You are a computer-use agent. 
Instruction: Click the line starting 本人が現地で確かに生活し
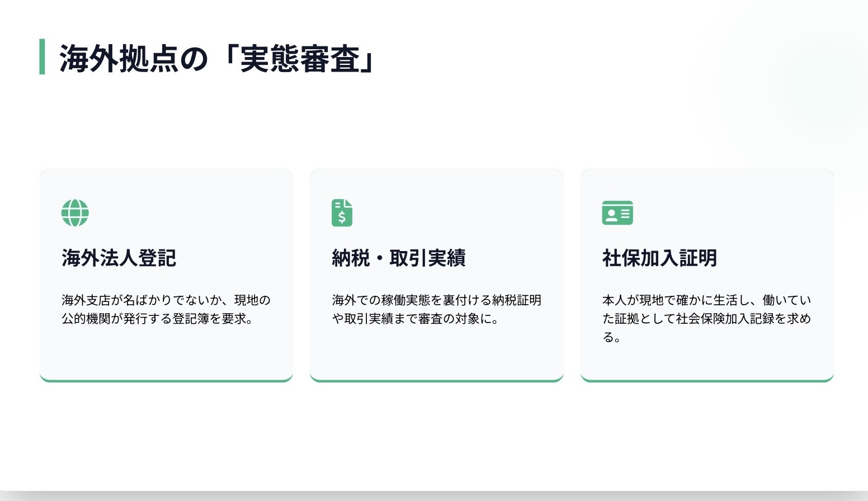[x=706, y=300]
